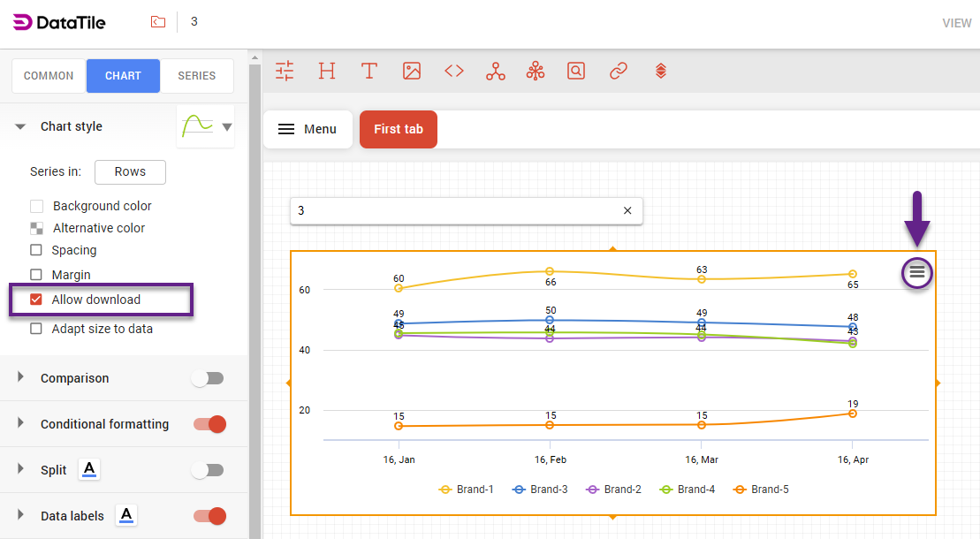The width and height of the screenshot is (980, 539).
Task: Open the layers stack icon
Action: pos(660,72)
